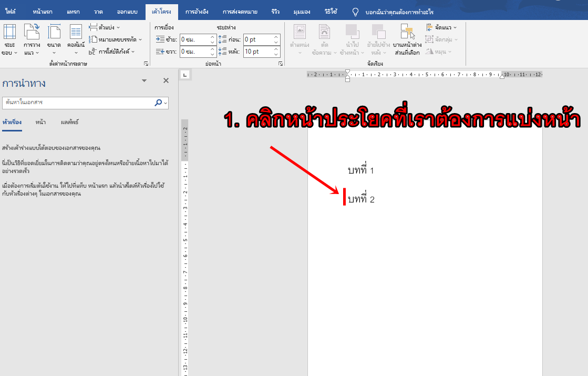Open the ขนาด (paper size) menu
Image resolution: width=588 pixels, height=376 pixels.
click(x=54, y=40)
